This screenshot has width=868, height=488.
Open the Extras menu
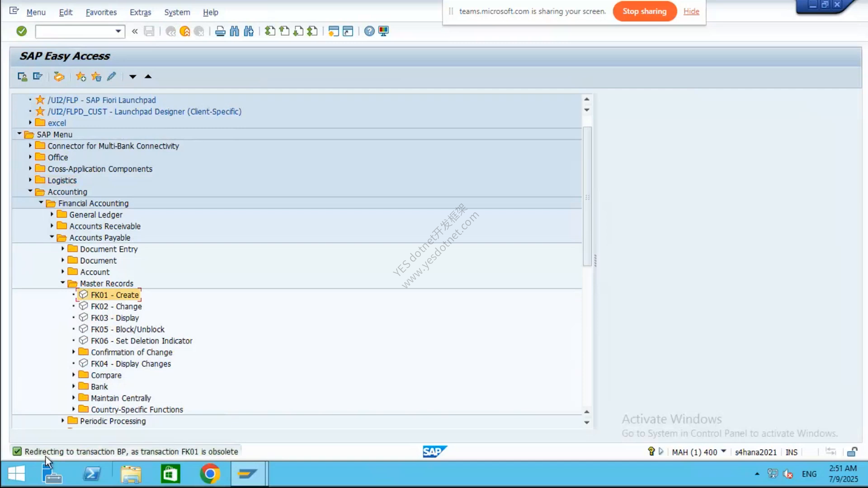pos(140,12)
